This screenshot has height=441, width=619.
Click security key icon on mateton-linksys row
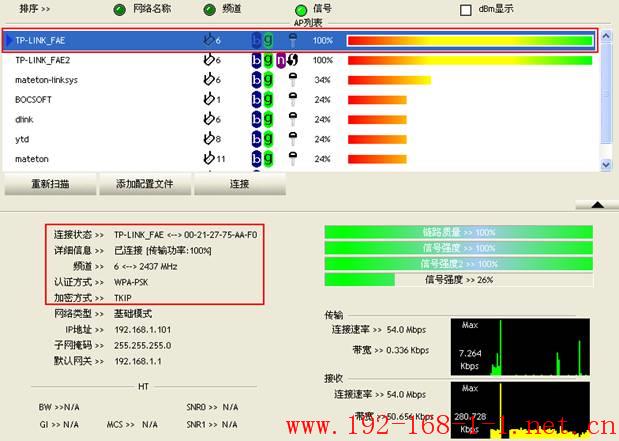tap(293, 80)
